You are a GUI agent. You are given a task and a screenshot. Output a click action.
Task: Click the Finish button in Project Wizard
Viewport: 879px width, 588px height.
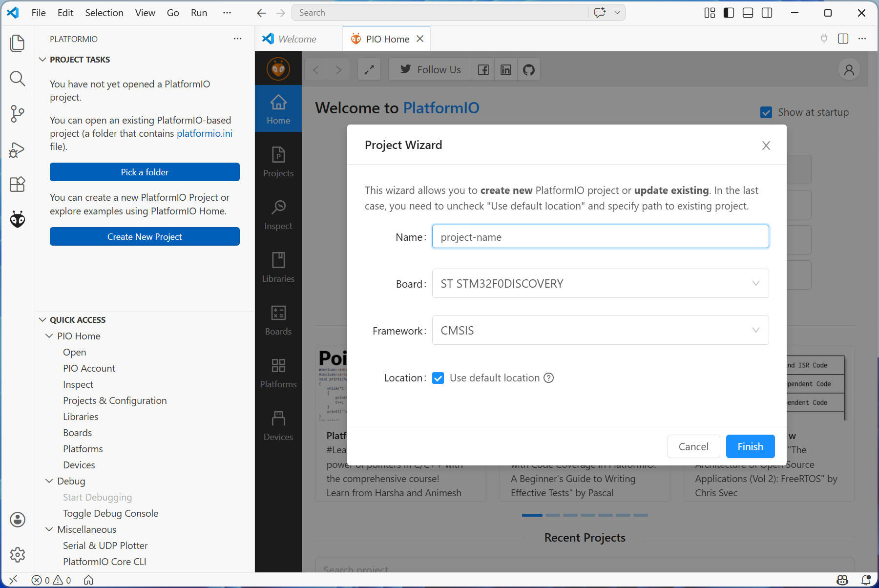(x=750, y=446)
